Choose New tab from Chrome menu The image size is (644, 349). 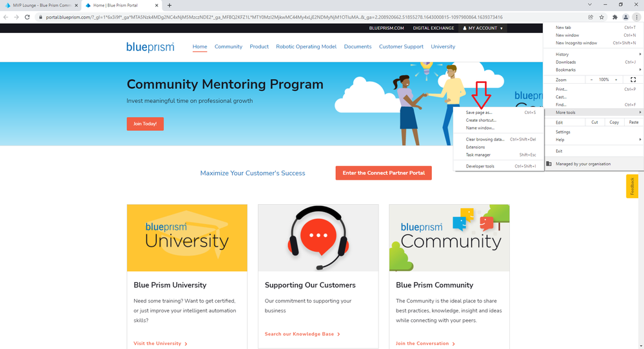coord(593,28)
